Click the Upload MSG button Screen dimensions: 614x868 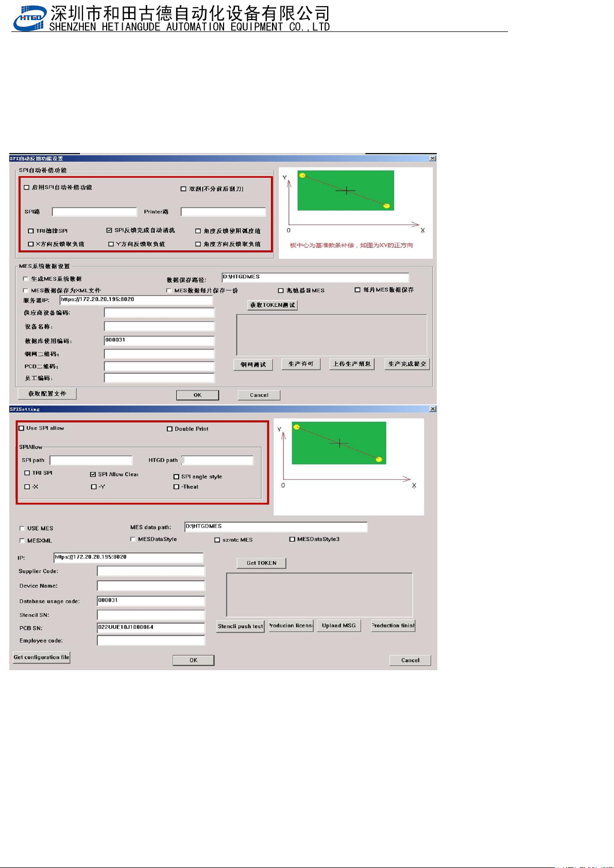coord(339,626)
